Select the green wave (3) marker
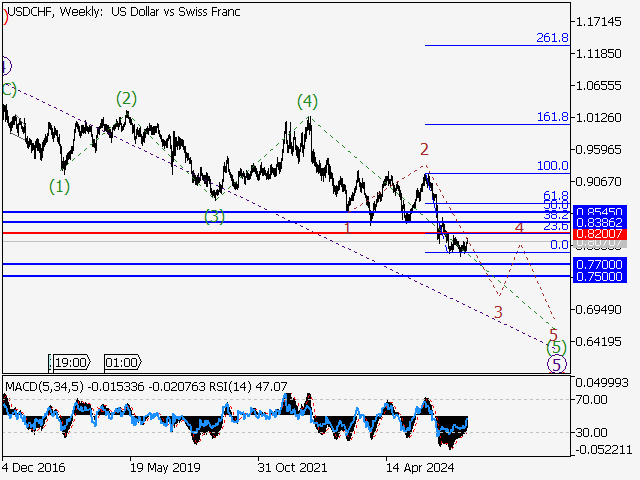 point(214,216)
